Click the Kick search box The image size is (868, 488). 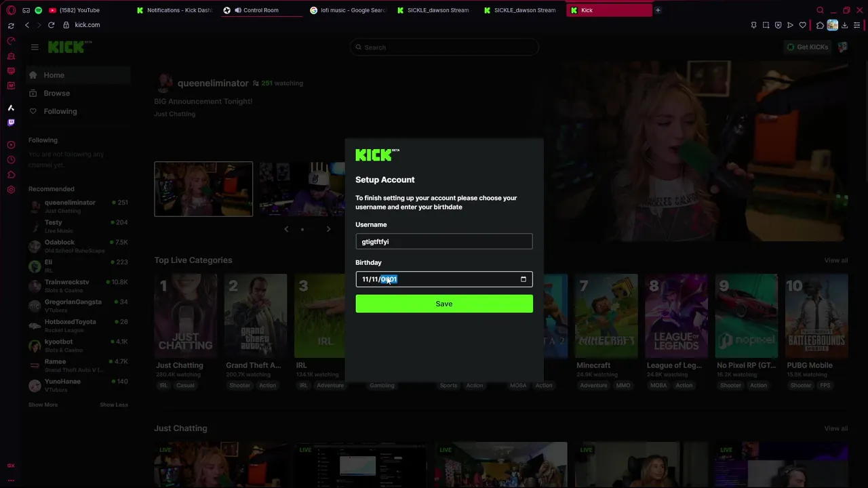(x=444, y=47)
